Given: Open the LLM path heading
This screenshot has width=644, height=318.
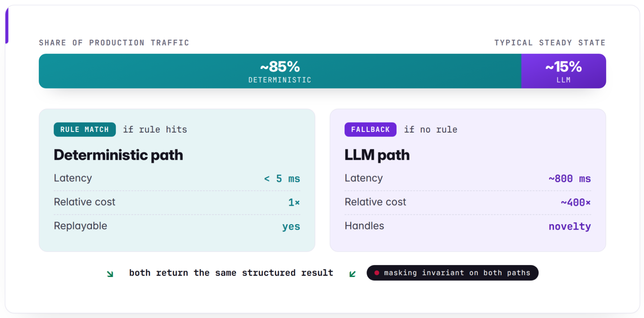Looking at the screenshot, I should (377, 155).
